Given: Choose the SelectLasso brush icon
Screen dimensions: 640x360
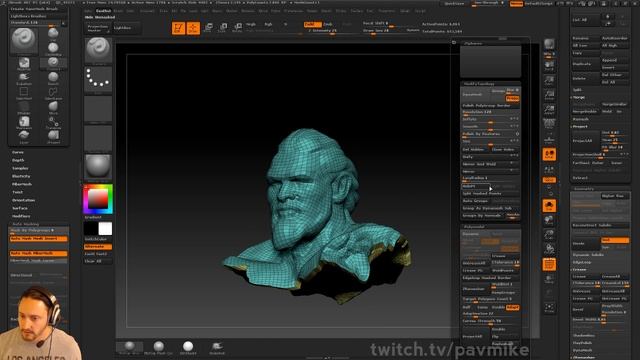Looking at the screenshot, I should pos(53,93).
